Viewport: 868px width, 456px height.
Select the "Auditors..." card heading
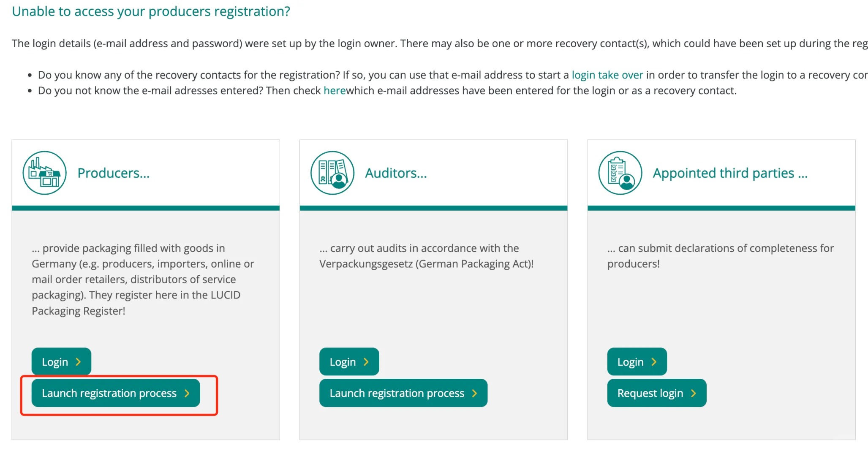(x=396, y=173)
